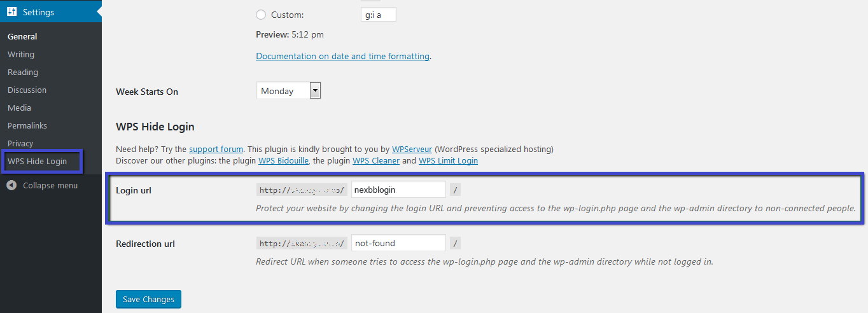Screen dimensions: 868x313
Task: Click the Save Changes button
Action: tap(149, 299)
